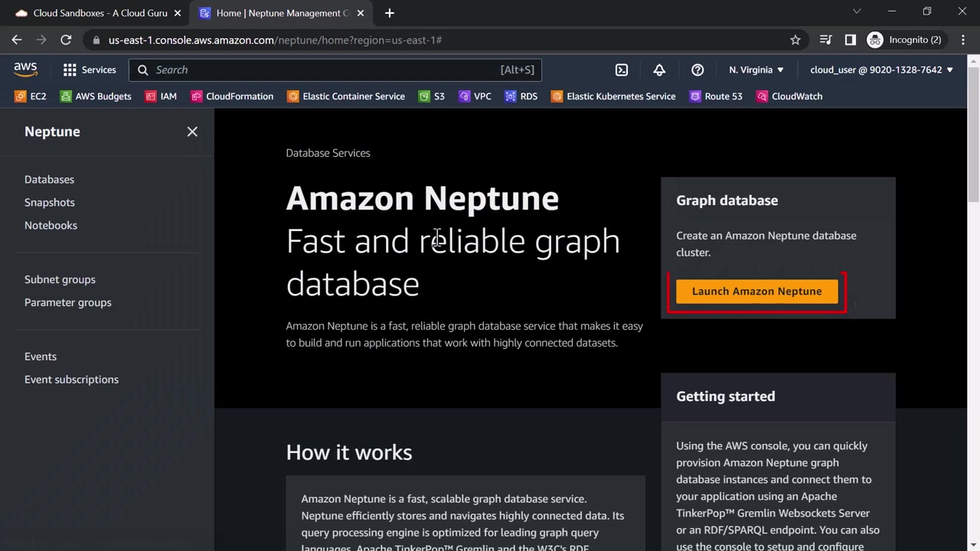Launch Amazon Neptune button
Image resolution: width=980 pixels, height=551 pixels.
pos(756,291)
